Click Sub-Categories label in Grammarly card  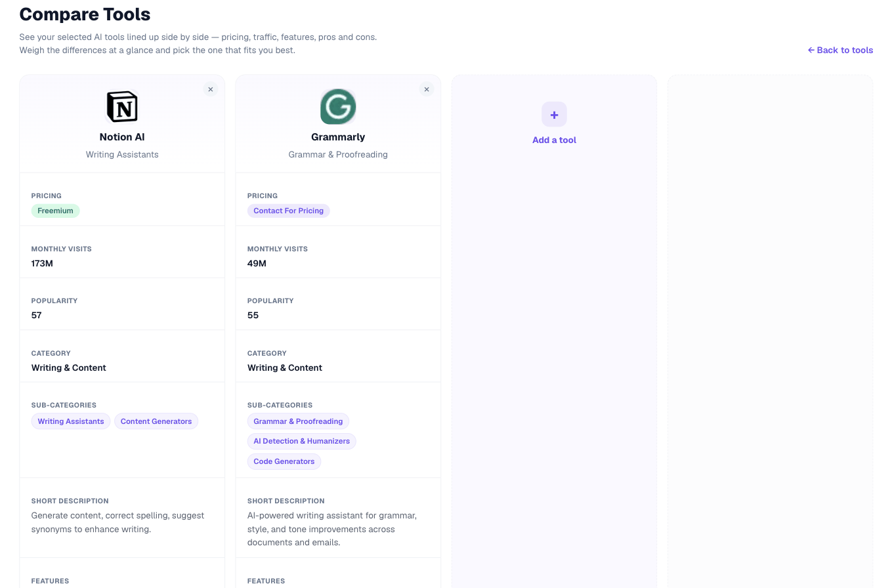(x=280, y=405)
